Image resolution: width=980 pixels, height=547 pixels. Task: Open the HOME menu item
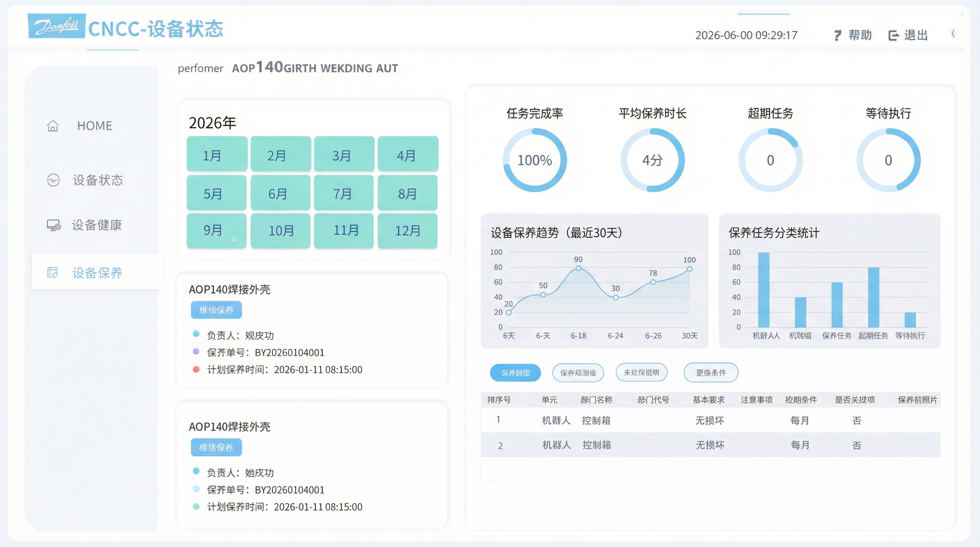click(x=95, y=125)
